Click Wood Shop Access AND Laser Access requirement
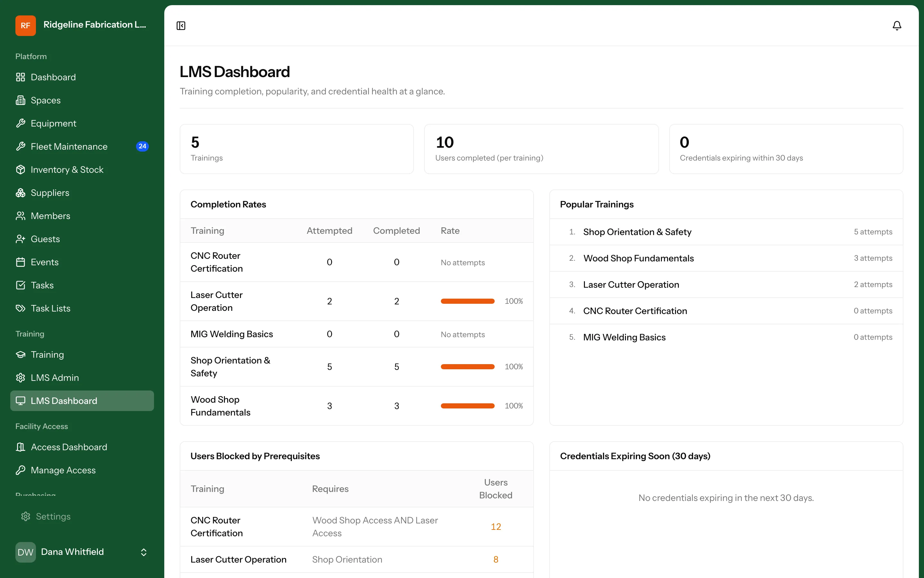 coord(375,527)
